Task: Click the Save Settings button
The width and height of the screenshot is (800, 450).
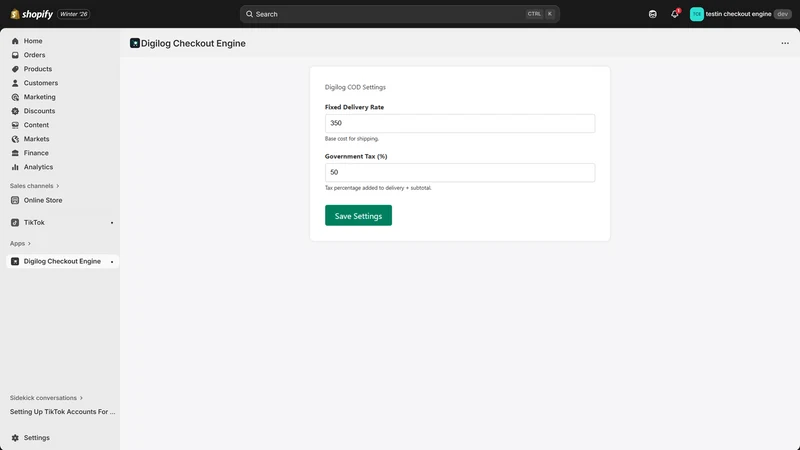Action: (x=358, y=215)
